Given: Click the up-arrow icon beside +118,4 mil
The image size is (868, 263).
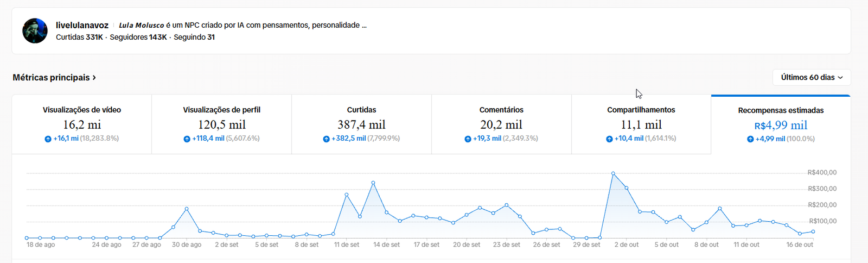Looking at the screenshot, I should 187,139.
